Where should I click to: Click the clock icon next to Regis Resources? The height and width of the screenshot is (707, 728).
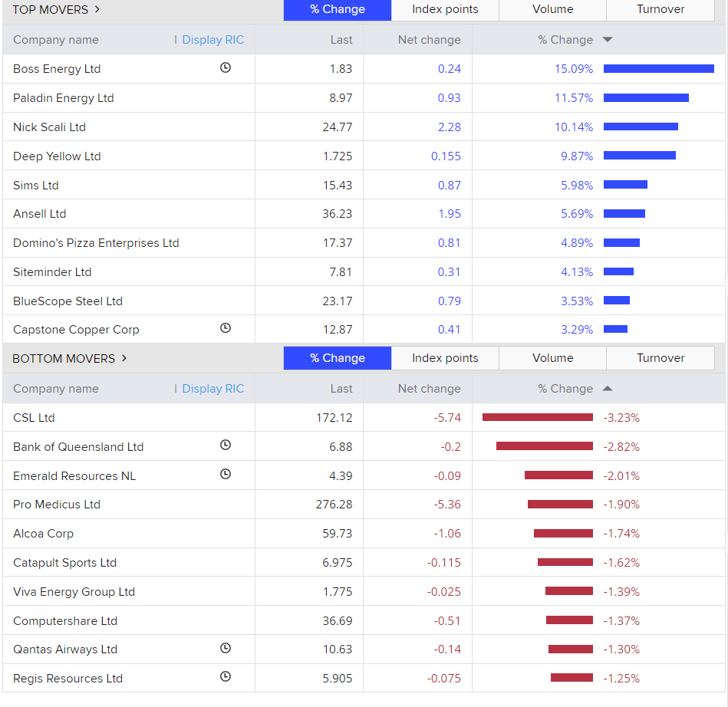(x=225, y=677)
